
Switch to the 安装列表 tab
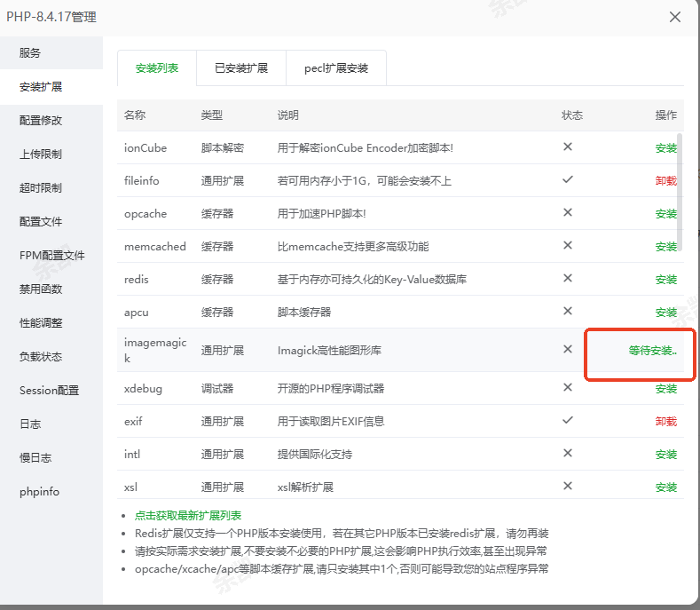point(157,68)
